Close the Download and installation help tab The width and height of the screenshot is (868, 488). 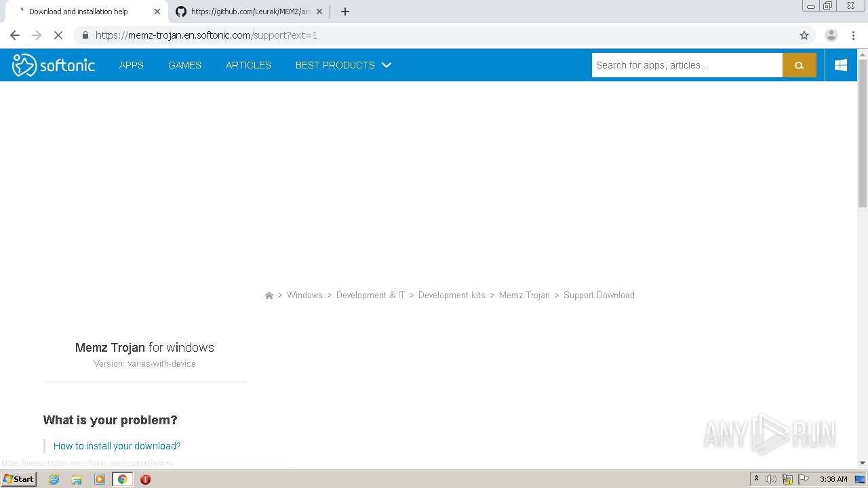[157, 12]
